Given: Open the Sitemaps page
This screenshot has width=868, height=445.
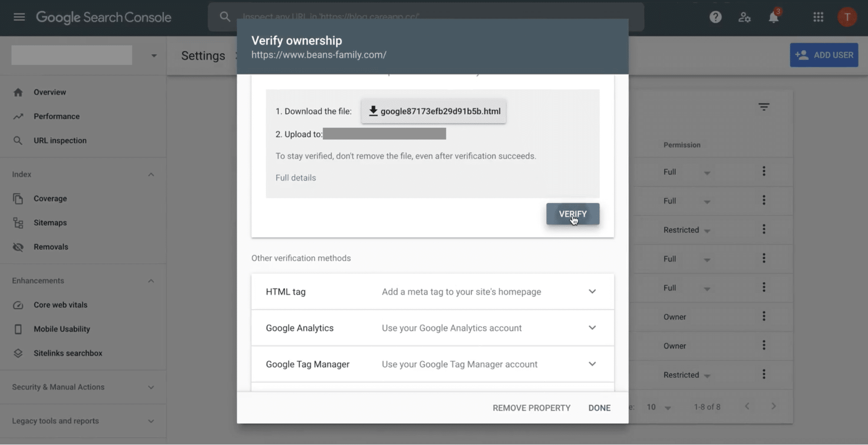Looking at the screenshot, I should point(50,223).
